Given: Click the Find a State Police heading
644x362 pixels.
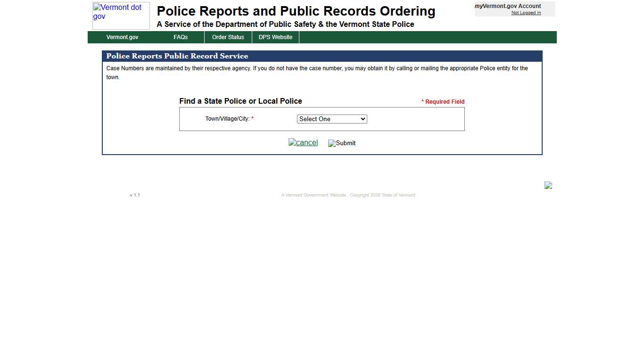Looking at the screenshot, I should 240,101.
